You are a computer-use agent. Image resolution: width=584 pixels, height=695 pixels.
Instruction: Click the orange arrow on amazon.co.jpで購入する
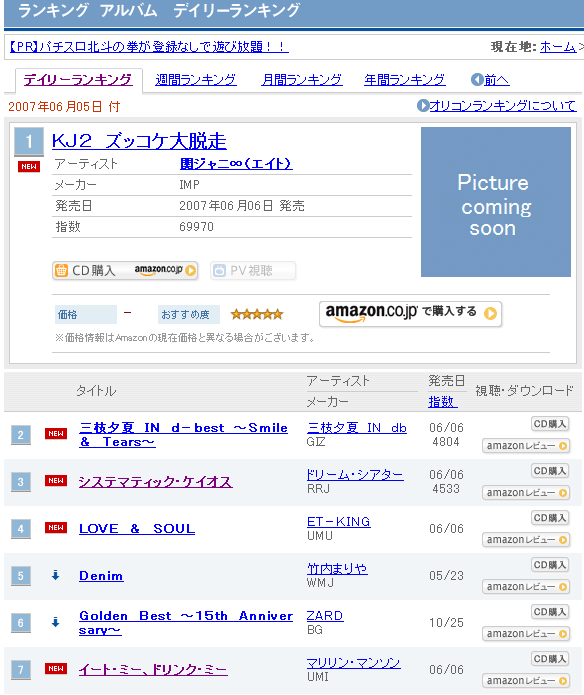490,313
